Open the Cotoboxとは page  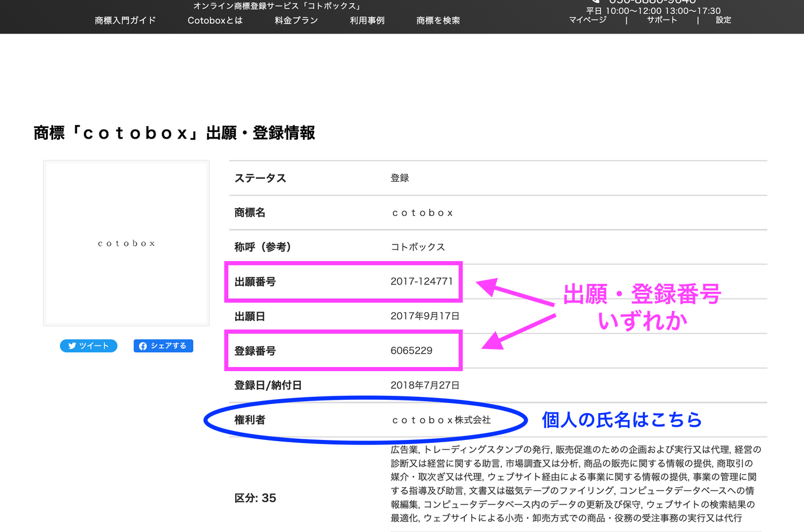tap(215, 20)
